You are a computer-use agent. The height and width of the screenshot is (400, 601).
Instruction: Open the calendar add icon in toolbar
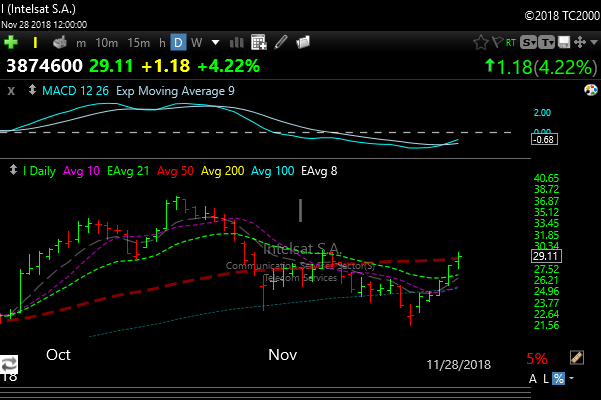pos(258,42)
